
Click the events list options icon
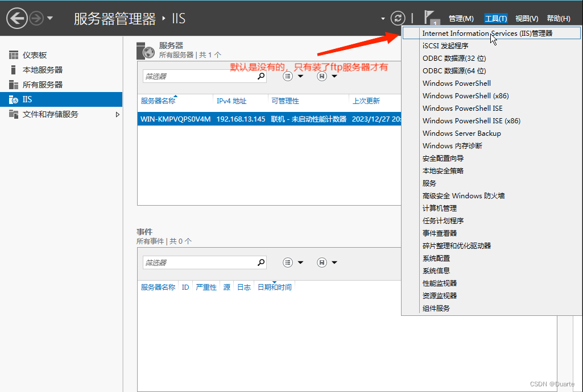point(288,262)
